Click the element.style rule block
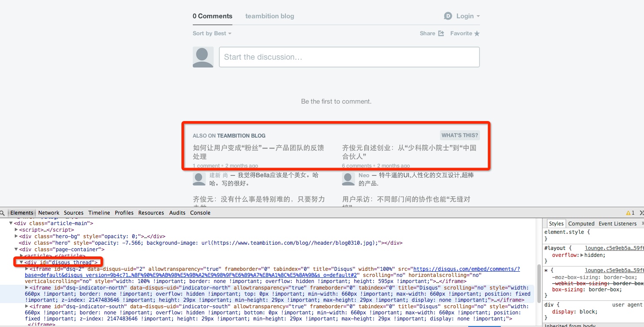The width and height of the screenshot is (644, 327). [567, 236]
